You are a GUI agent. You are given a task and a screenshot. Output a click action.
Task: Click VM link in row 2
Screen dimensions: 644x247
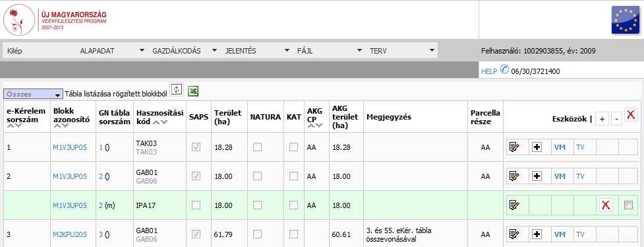click(x=560, y=176)
